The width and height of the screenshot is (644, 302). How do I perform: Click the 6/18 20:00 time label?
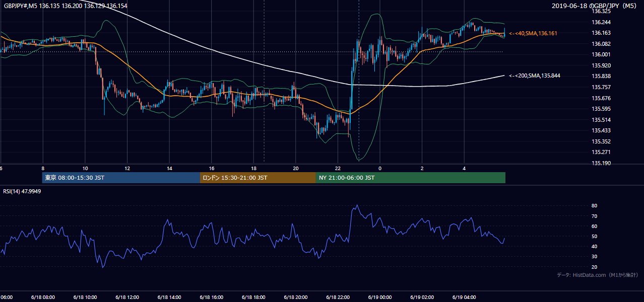click(x=295, y=297)
